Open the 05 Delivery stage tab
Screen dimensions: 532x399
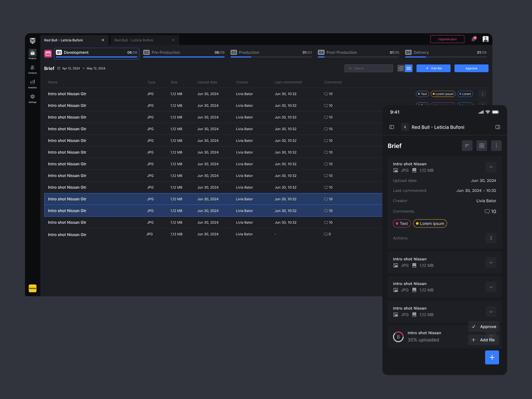coord(446,53)
